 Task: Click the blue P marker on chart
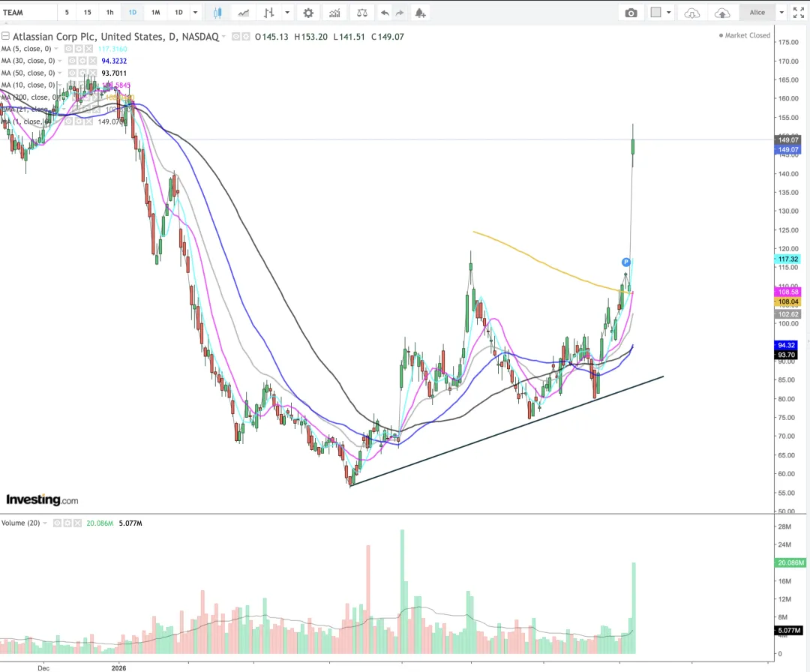coord(626,262)
